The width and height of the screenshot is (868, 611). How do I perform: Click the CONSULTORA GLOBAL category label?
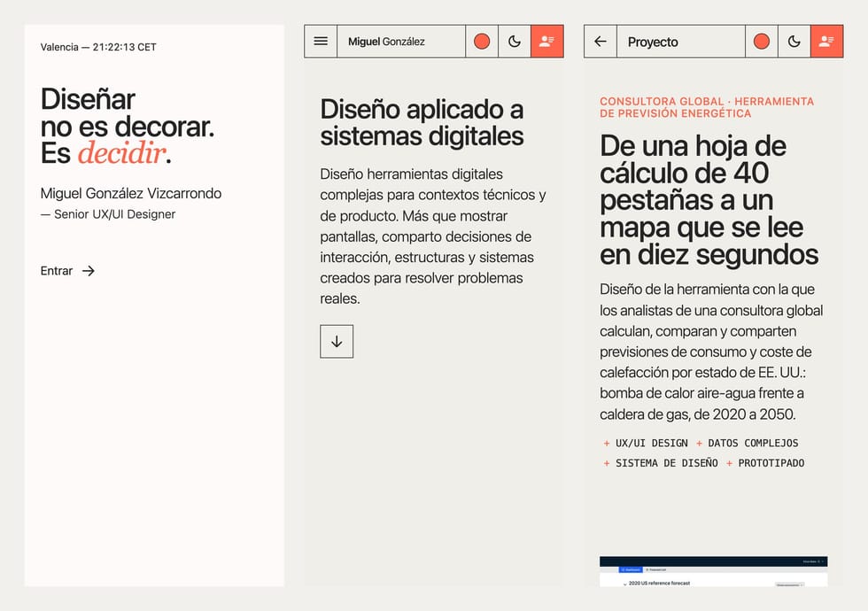[x=707, y=107]
